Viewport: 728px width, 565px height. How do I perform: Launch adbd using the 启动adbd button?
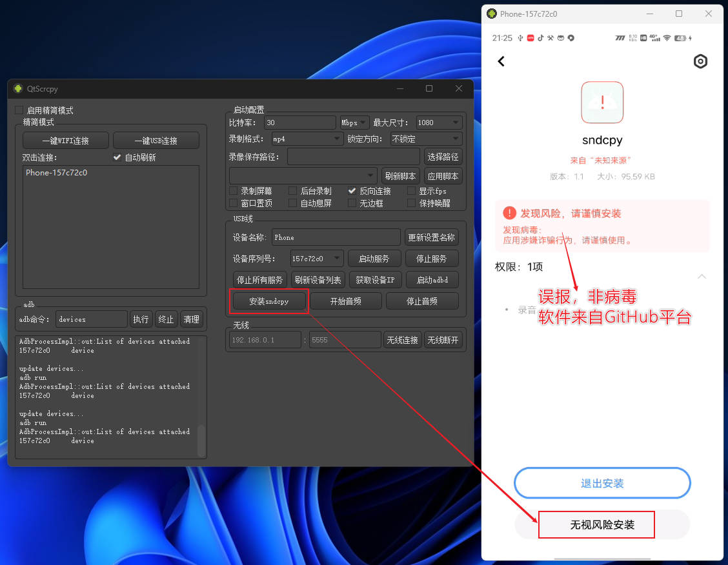pyautogui.click(x=432, y=279)
